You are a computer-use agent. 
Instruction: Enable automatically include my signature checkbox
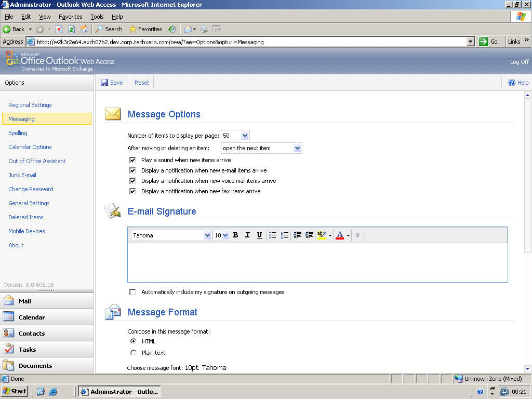tap(132, 292)
